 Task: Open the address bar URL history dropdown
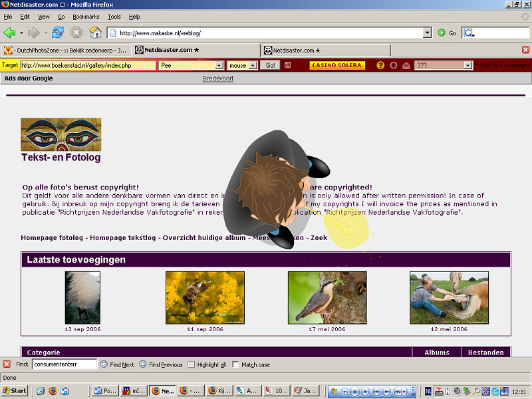pyautogui.click(x=427, y=33)
